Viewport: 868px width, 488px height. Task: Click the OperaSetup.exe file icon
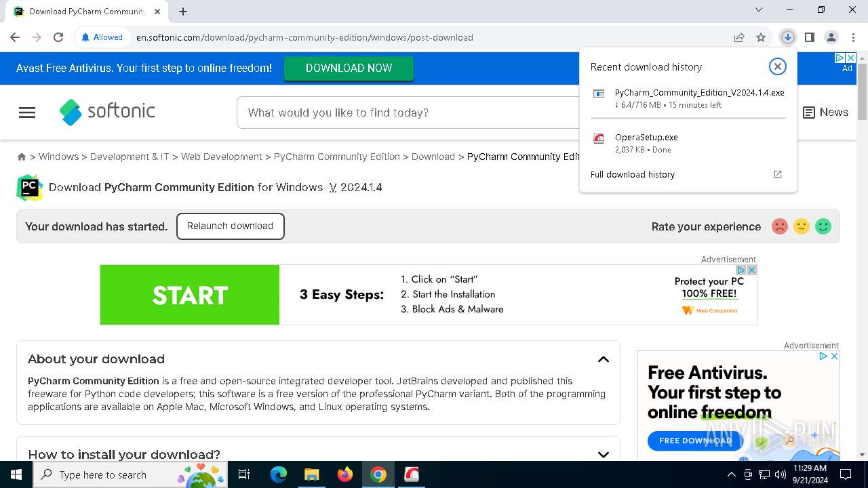tap(599, 139)
